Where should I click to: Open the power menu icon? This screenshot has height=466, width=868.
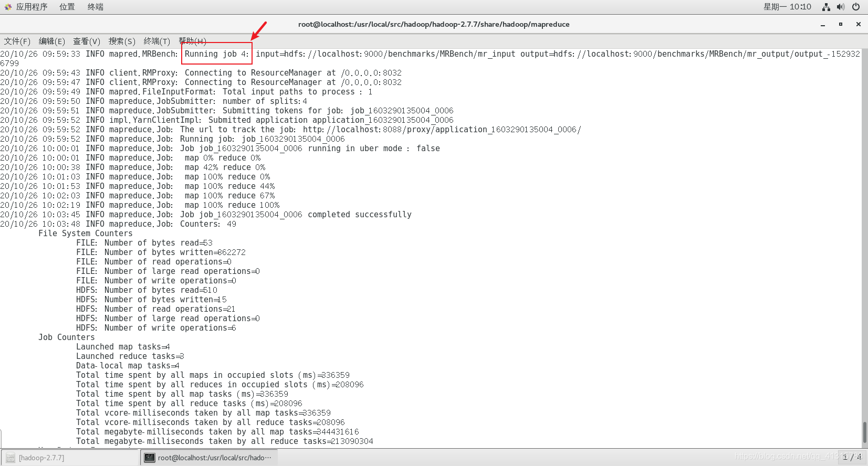[x=856, y=7]
